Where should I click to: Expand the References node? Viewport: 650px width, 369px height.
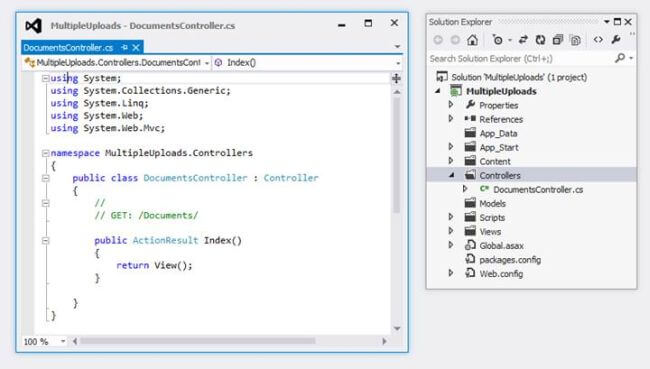(451, 119)
